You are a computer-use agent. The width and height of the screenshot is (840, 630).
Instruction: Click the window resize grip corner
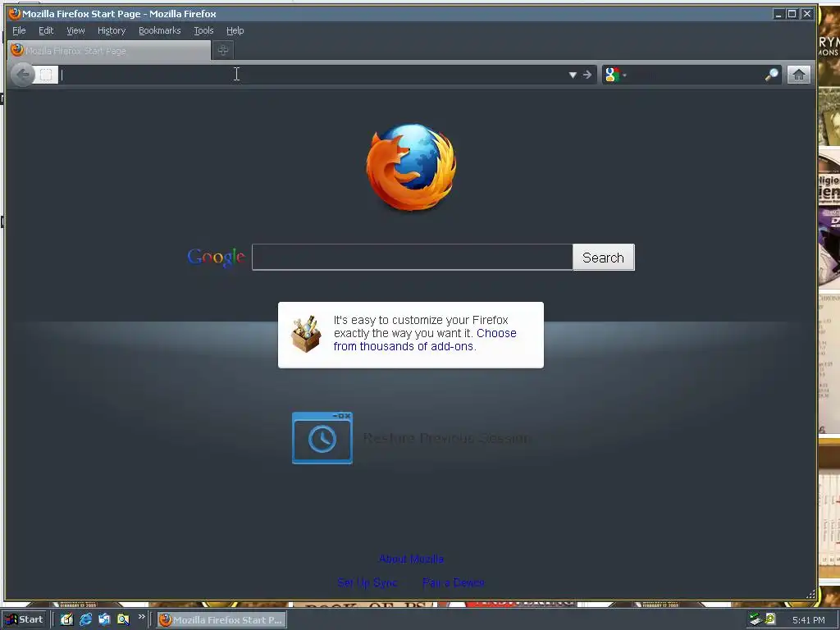pyautogui.click(x=810, y=594)
